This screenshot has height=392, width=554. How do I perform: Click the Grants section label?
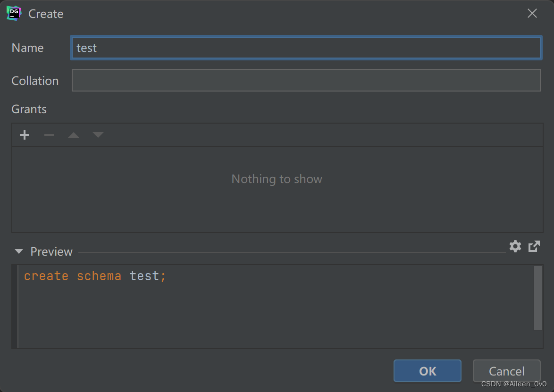29,109
